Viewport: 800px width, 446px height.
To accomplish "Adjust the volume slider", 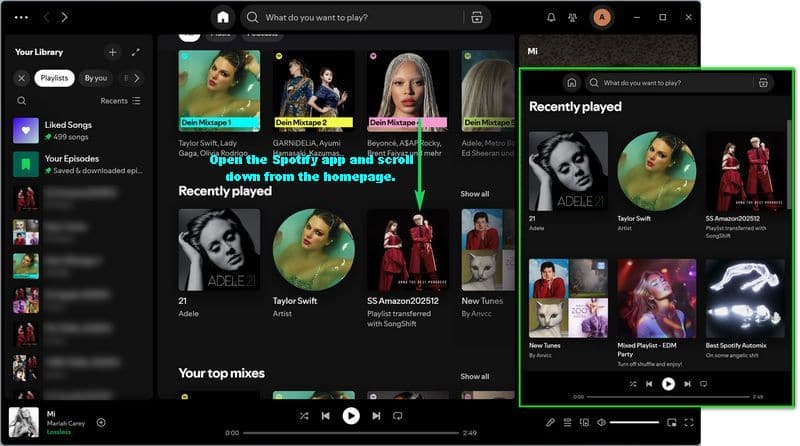I will pyautogui.click(x=634, y=423).
